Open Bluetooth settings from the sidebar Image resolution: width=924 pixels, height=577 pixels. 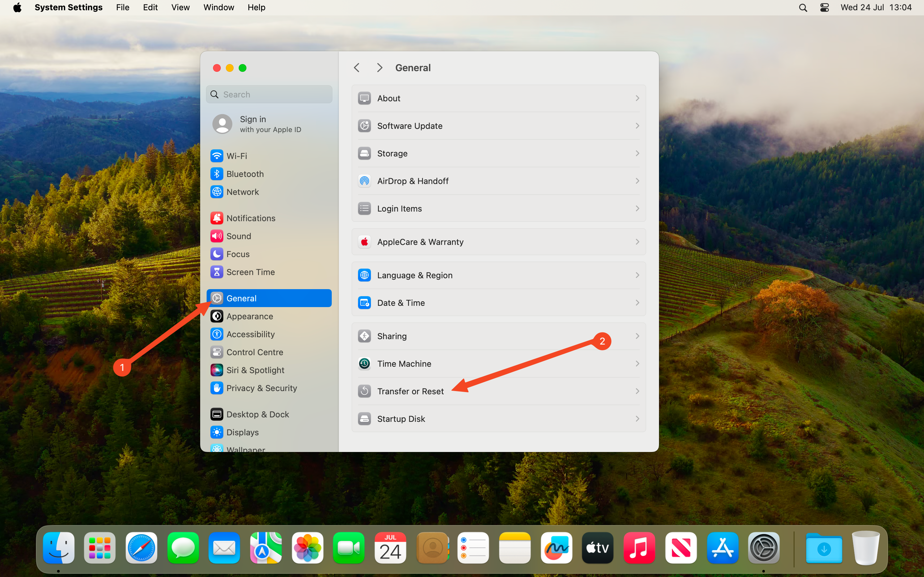pos(245,174)
